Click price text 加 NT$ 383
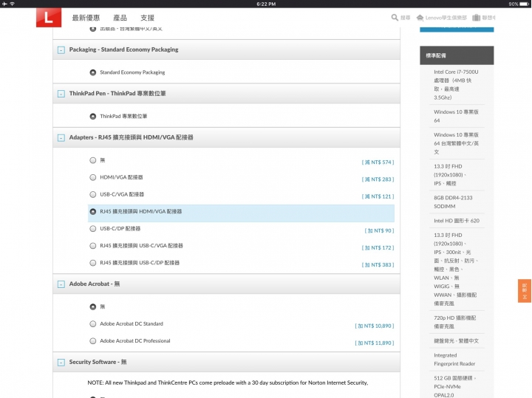This screenshot has height=398, width=532. 378,265
